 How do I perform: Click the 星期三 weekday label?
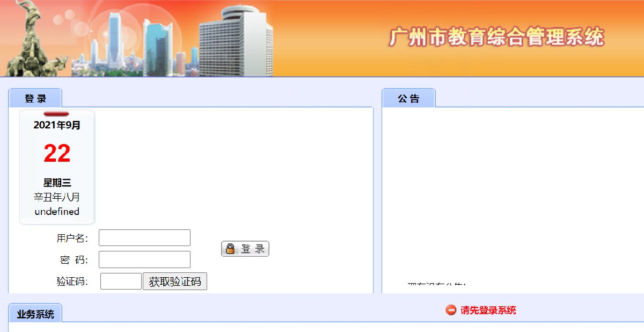click(57, 183)
